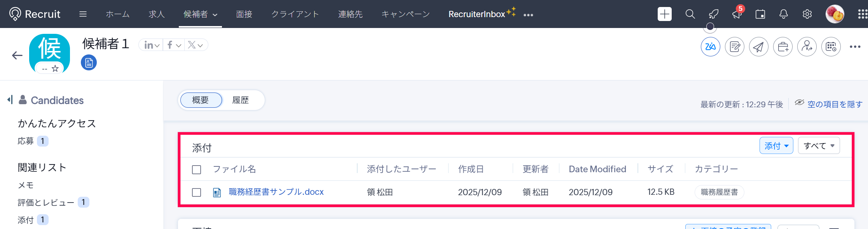
Task: Check the box for 職務経歴書サンプル.docx
Action: click(x=197, y=192)
